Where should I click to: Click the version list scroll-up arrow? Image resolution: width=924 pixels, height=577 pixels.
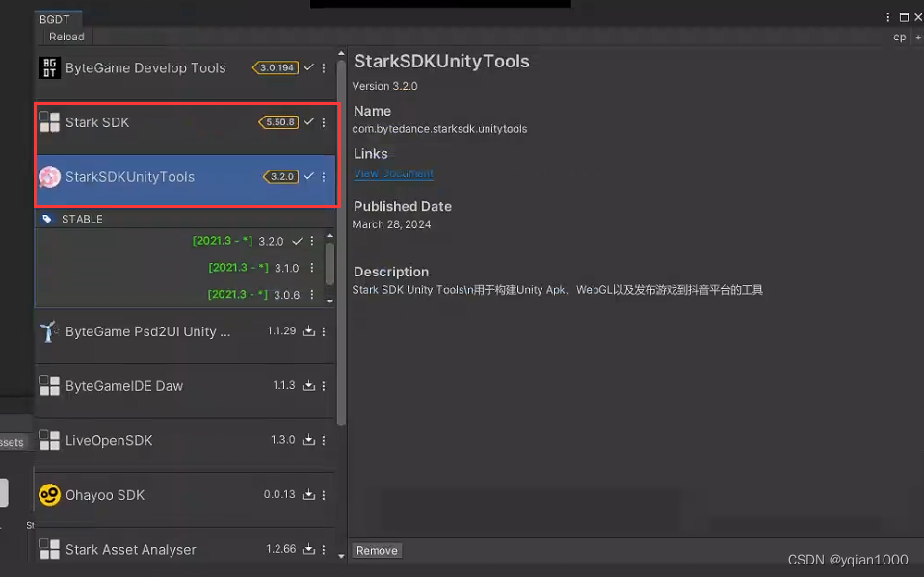tap(330, 235)
